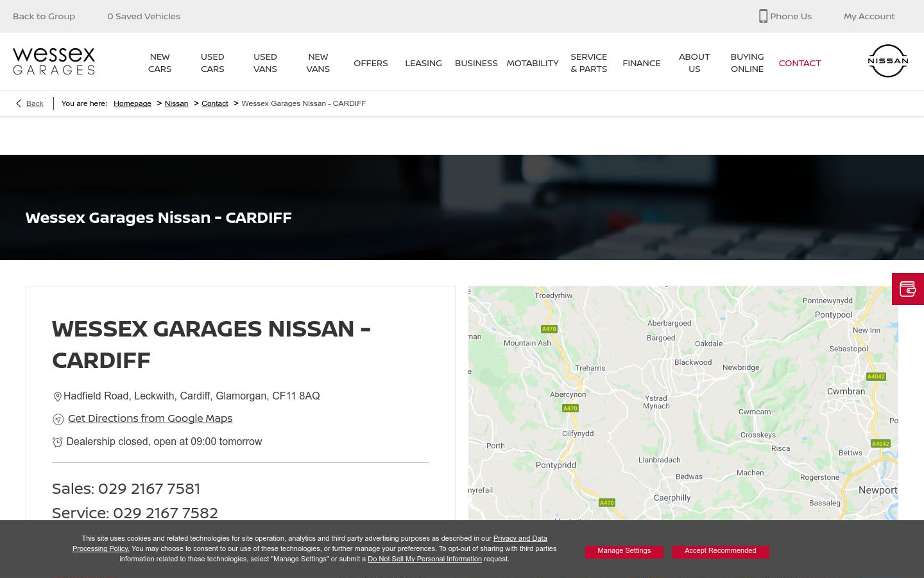This screenshot has width=924, height=578.
Task: Click Caerphilly on the map
Action: coord(672,498)
